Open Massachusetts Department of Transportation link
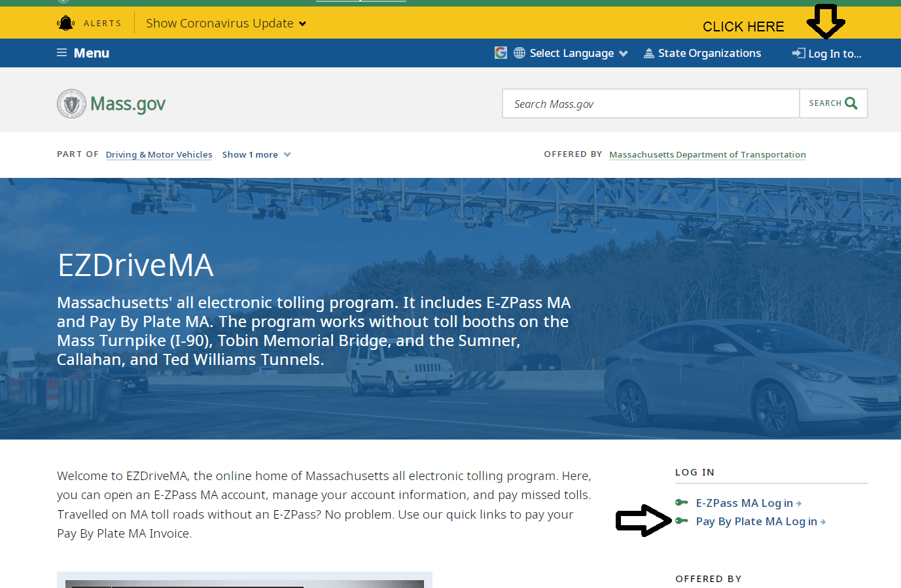Screen dimensions: 901x588 pyautogui.click(x=707, y=154)
